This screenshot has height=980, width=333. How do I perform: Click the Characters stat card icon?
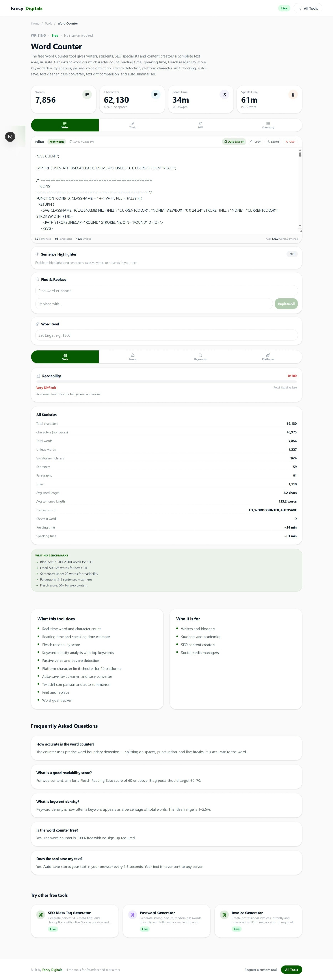(156, 94)
